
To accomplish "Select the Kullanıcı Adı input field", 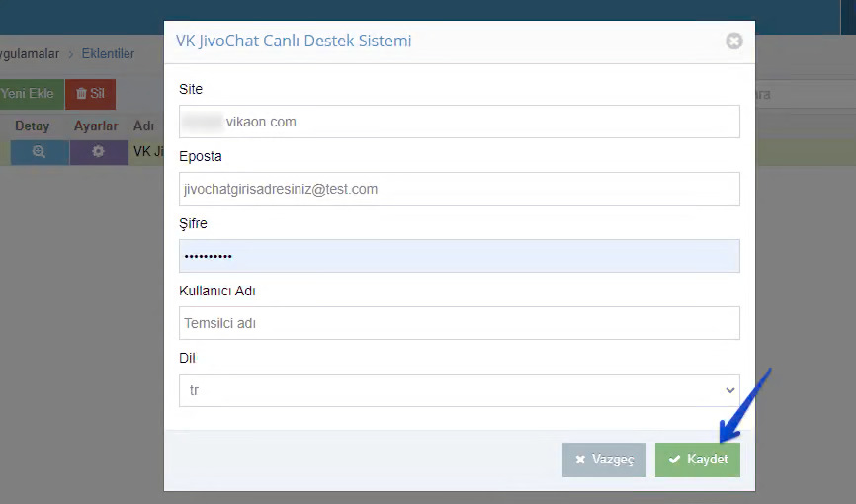I will (459, 323).
